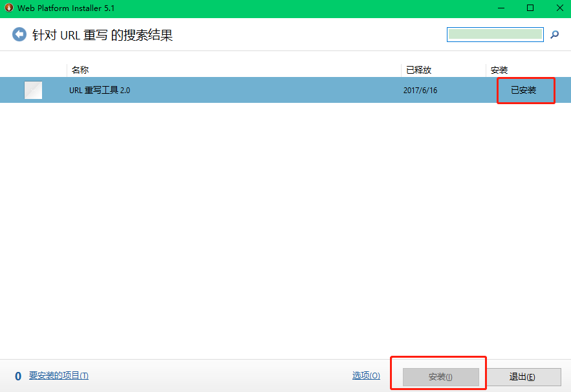Click the 已安装 status label

[525, 90]
